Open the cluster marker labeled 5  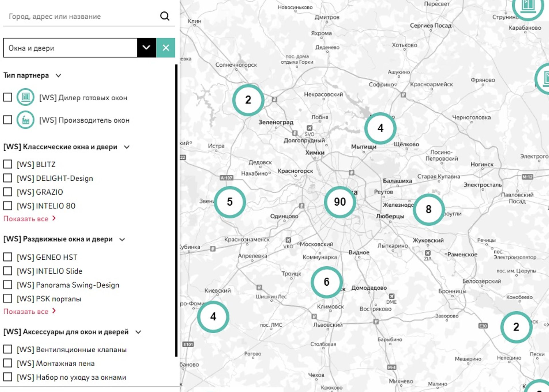[x=230, y=202]
